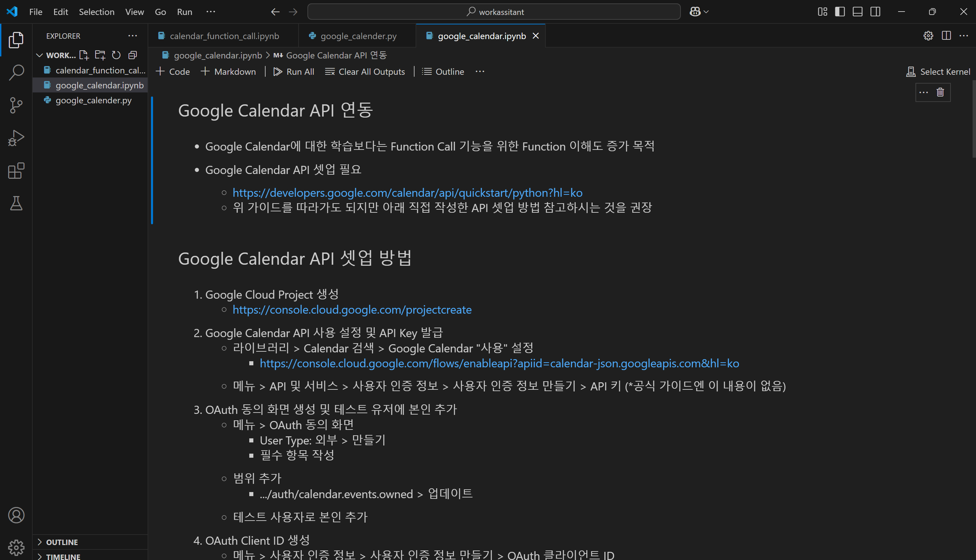Open the Run menu
The width and height of the screenshot is (976, 560).
pos(185,12)
